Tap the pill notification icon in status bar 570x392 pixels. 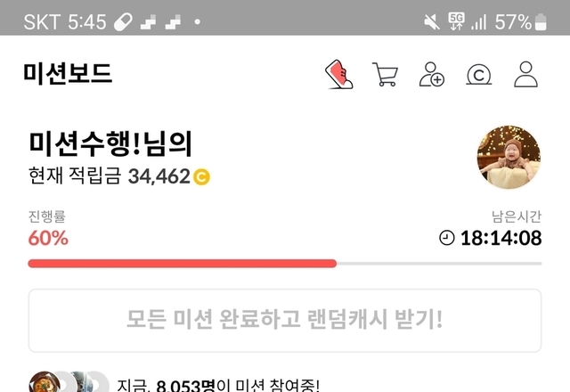tap(123, 22)
